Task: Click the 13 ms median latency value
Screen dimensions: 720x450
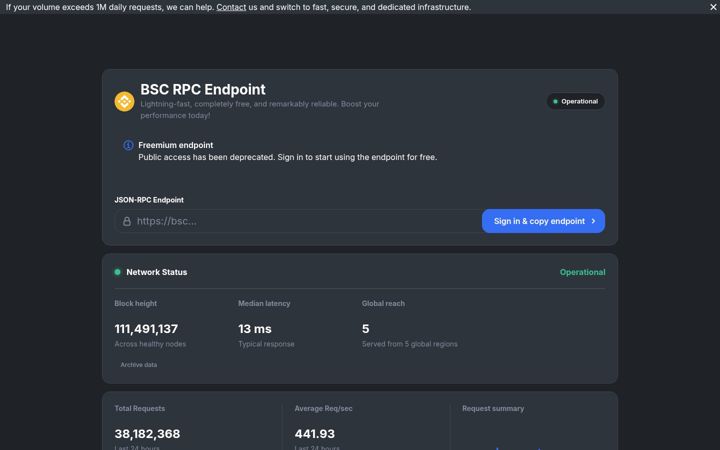Action: coord(255,329)
